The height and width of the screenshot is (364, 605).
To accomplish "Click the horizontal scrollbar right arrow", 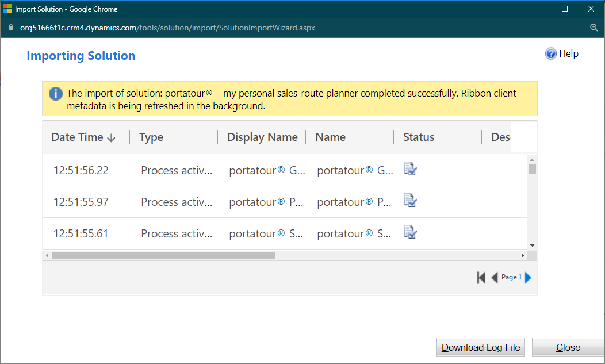I will pos(522,255).
